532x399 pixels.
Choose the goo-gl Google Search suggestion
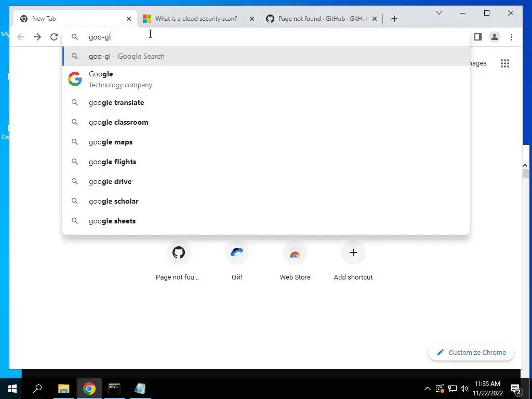pos(267,56)
